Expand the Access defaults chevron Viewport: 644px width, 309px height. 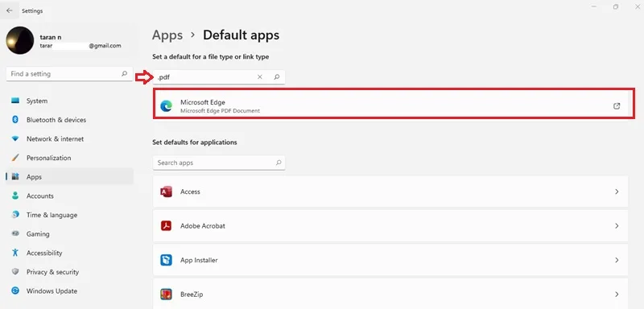617,192
